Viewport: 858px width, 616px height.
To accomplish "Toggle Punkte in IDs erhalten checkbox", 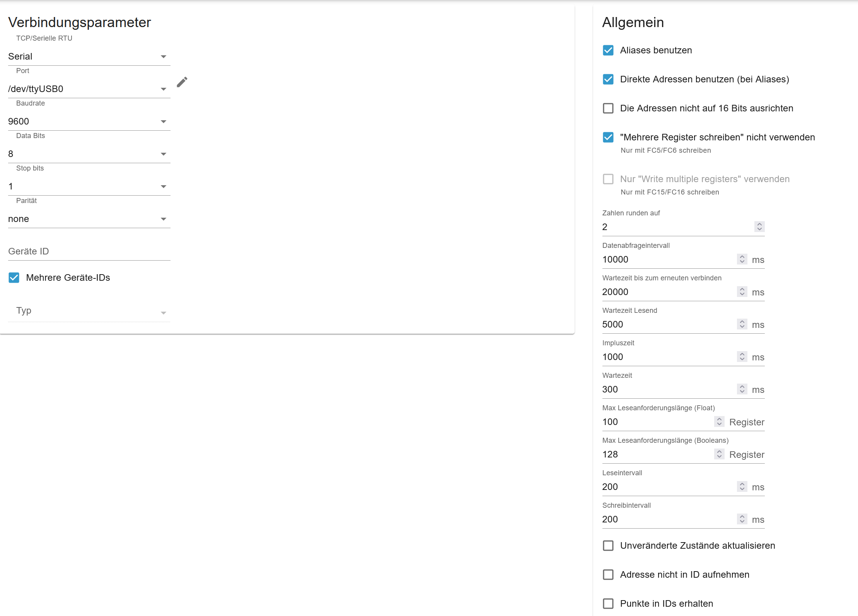I will pyautogui.click(x=608, y=604).
